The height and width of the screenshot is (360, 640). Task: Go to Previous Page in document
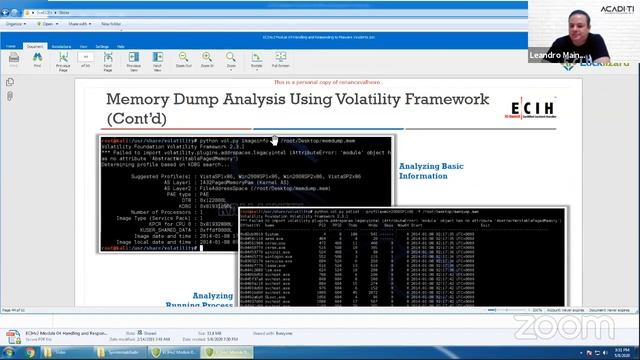63,62
